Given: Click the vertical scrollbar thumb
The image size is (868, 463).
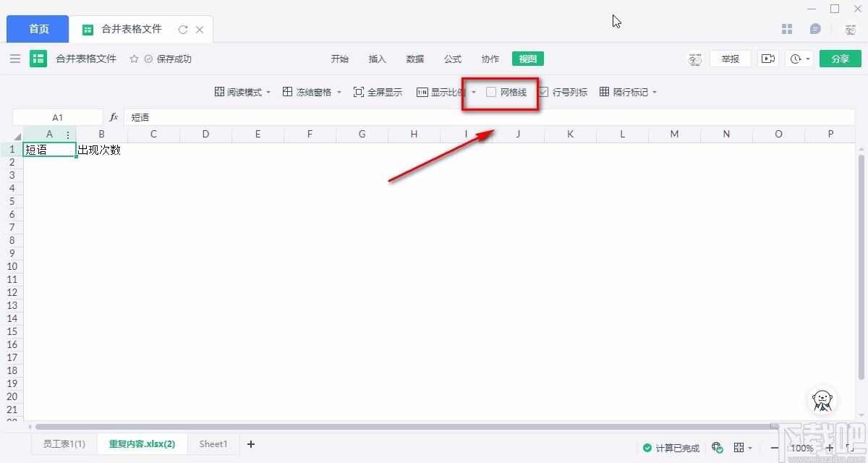Looking at the screenshot, I should pos(861,268).
